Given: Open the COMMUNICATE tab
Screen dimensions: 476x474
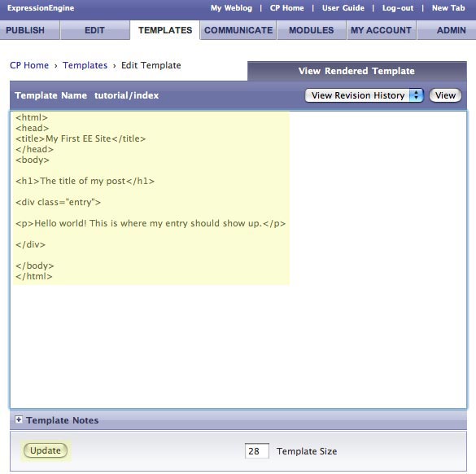Looking at the screenshot, I should coord(238,30).
